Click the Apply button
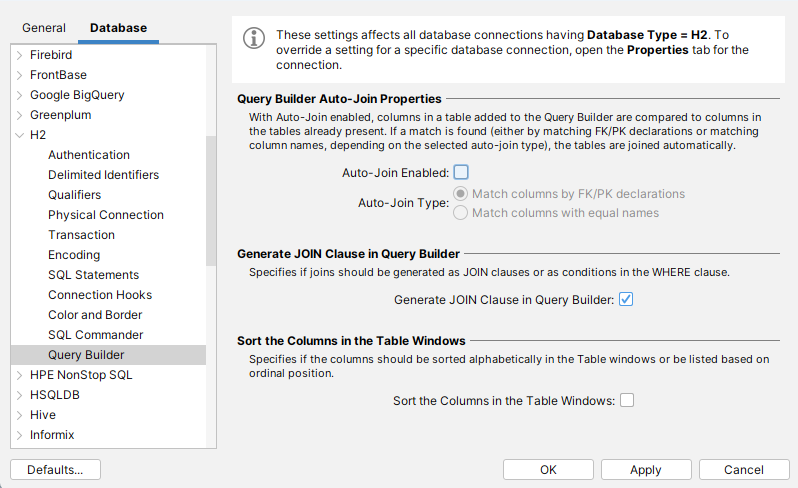The height and width of the screenshot is (488, 798). pos(646,470)
